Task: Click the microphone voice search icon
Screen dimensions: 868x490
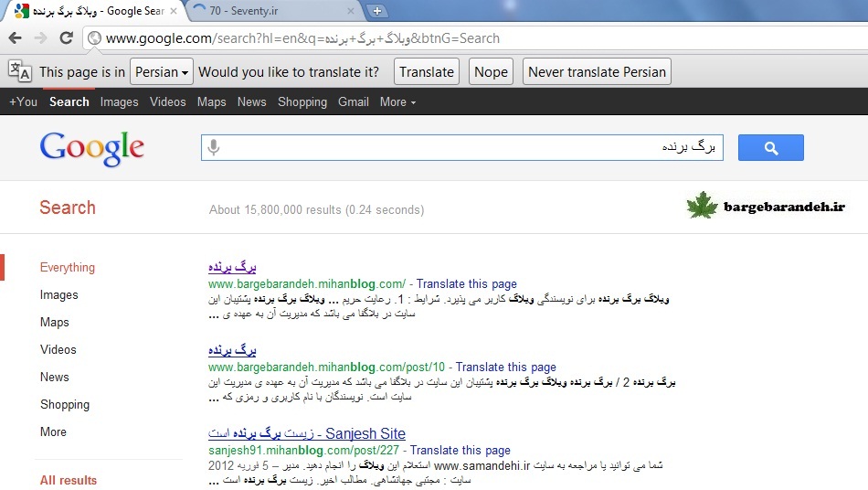Action: point(214,147)
